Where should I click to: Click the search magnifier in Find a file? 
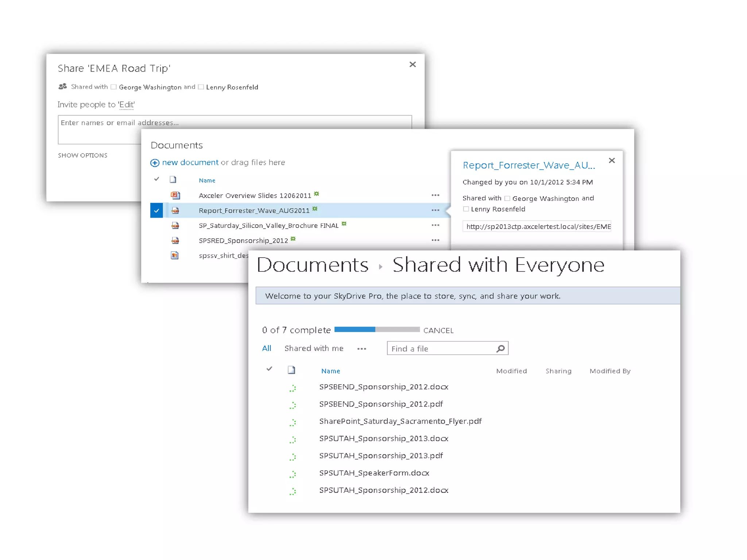(500, 349)
